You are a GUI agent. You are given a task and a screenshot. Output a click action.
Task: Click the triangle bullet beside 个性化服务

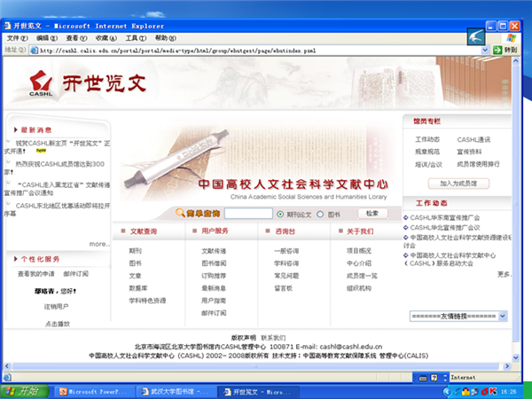[16, 259]
